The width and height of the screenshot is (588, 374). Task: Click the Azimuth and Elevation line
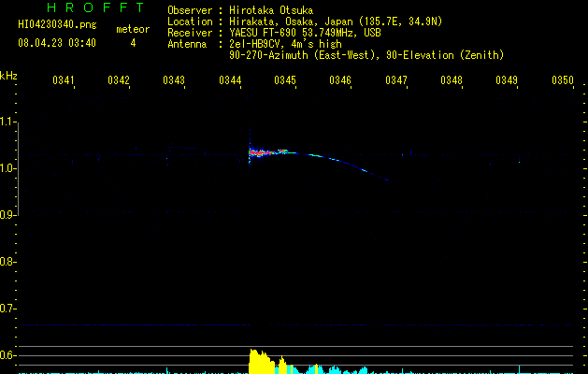[x=366, y=55]
